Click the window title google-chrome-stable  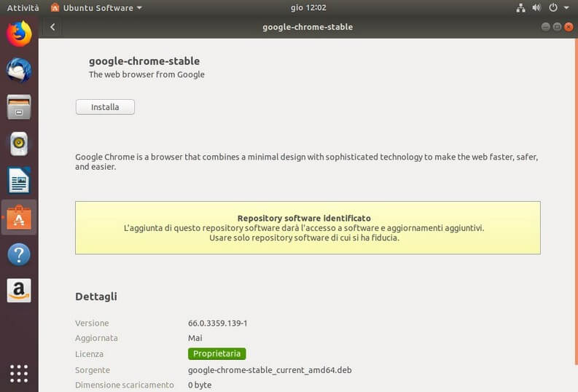[x=308, y=27]
